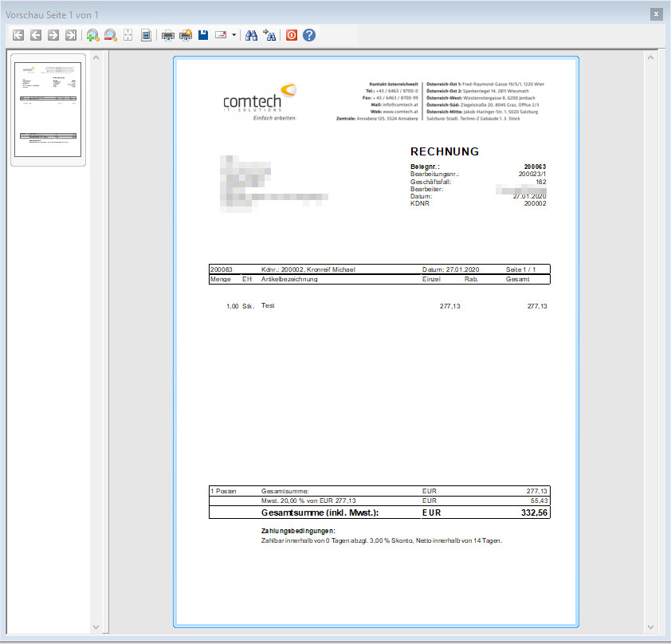Screen dimensions: 671x644
Task: Find next match with the arrow binoculars icon
Action: [269, 35]
